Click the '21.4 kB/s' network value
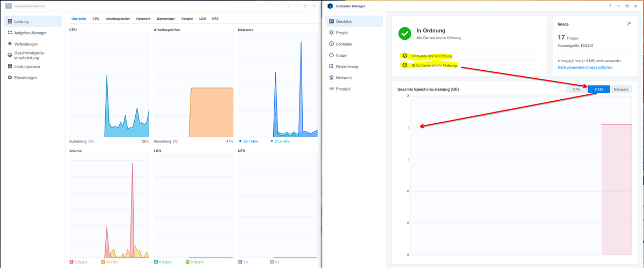The width and height of the screenshot is (644, 268). pyautogui.click(x=282, y=142)
